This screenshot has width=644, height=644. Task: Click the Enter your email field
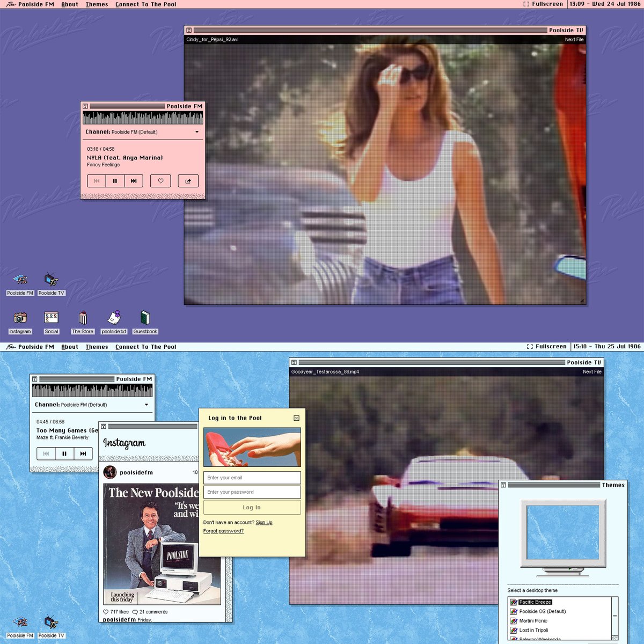252,478
